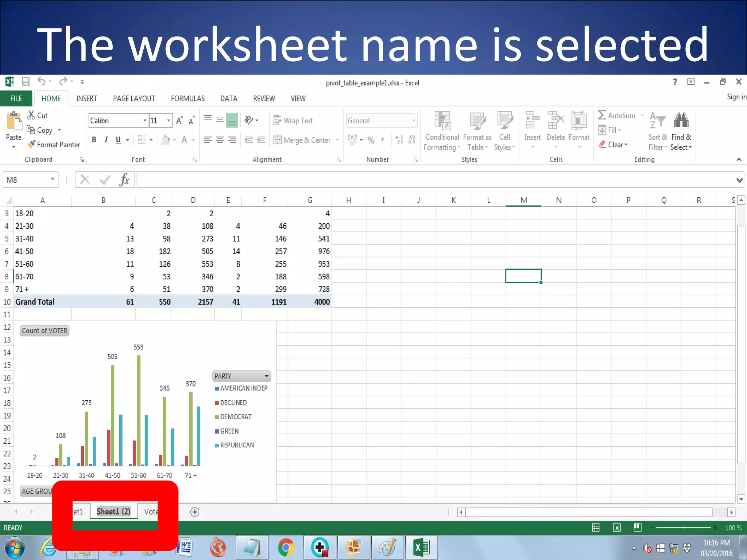Screen dimensions: 747x560
Task: Toggle Bottom Align, the highlighted alignment button
Action: tap(232, 121)
